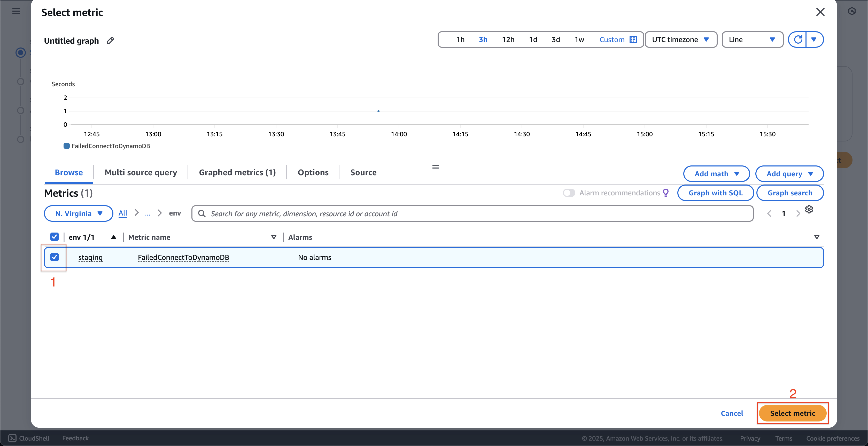Viewport: 868px width, 446px height.
Task: Click the FailedConnectToDynamoDB legend color swatch
Action: (67, 146)
